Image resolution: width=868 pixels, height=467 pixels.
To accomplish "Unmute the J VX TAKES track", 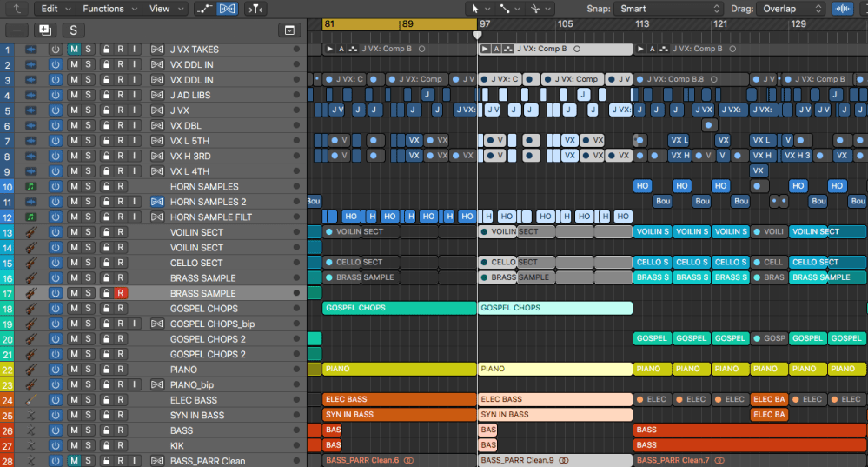I will coord(74,50).
